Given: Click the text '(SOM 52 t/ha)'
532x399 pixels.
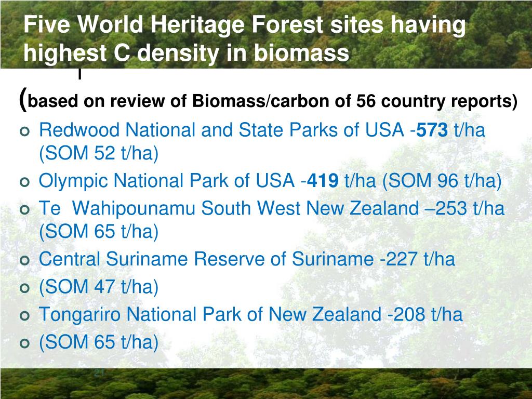Looking at the screenshot, I should coord(99,153).
